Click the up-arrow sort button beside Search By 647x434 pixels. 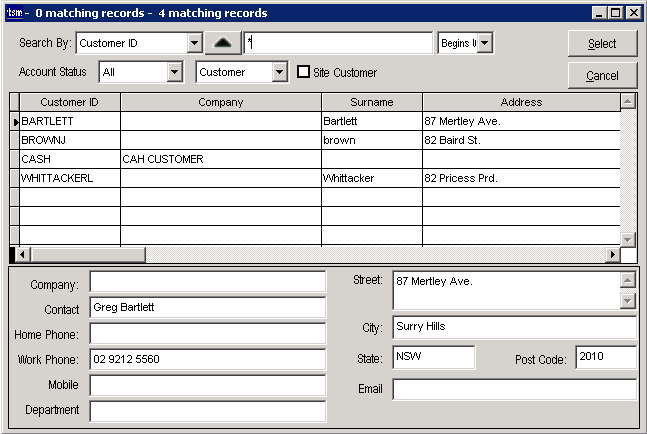[223, 43]
